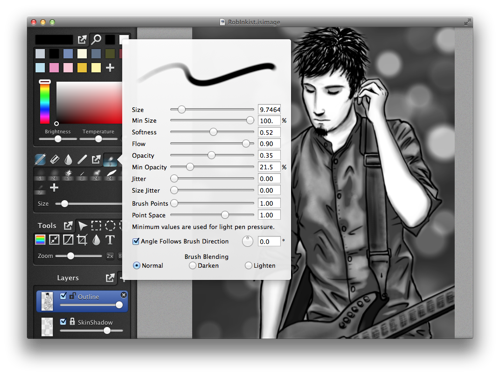Click the Softness slider in brush popup
The height and width of the screenshot is (376, 500).
[x=212, y=132]
